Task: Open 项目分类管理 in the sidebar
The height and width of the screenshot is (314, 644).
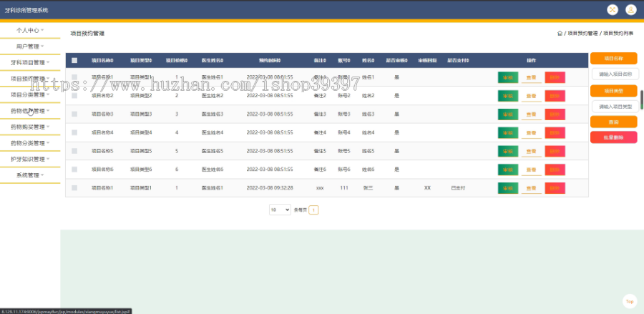Action: pos(30,94)
